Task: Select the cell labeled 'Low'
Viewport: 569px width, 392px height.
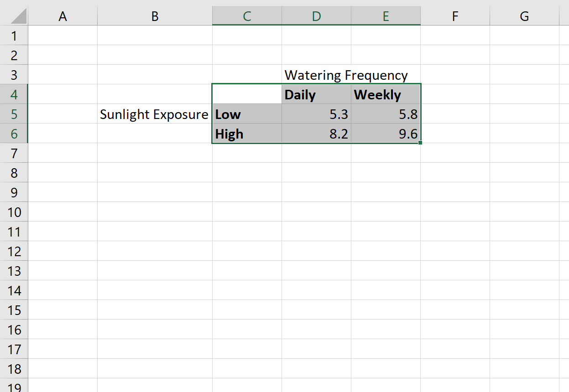Action: (x=246, y=114)
